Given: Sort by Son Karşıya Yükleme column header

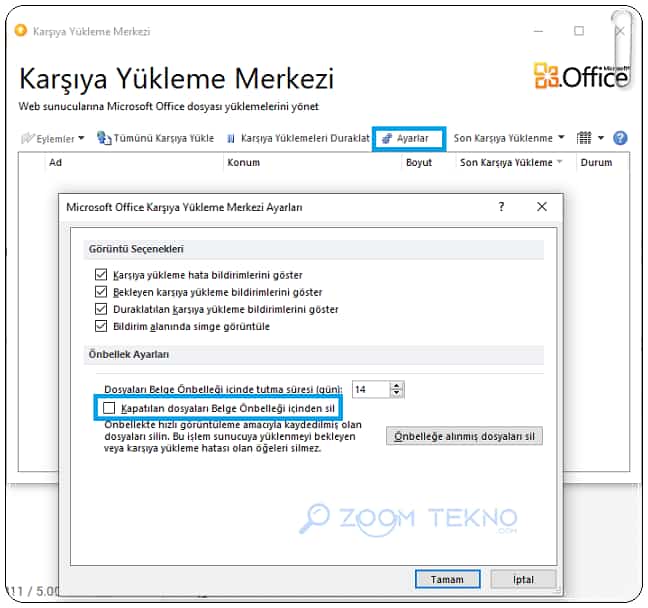Looking at the screenshot, I should [511, 162].
